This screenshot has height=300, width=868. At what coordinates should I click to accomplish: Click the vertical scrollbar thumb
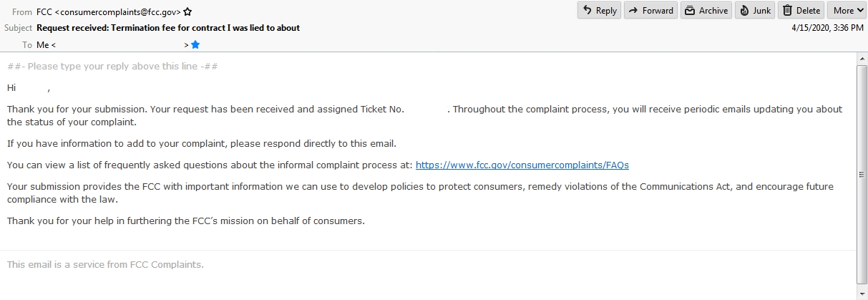point(862,174)
